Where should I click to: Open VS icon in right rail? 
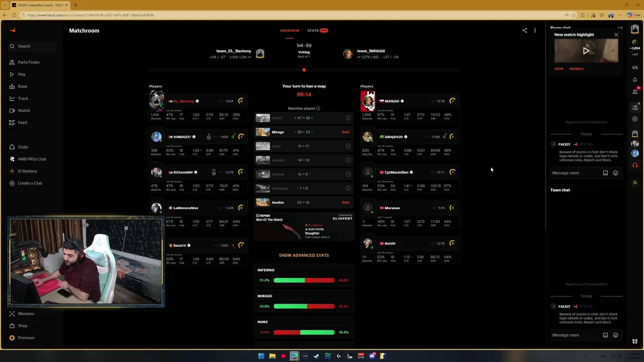(635, 67)
